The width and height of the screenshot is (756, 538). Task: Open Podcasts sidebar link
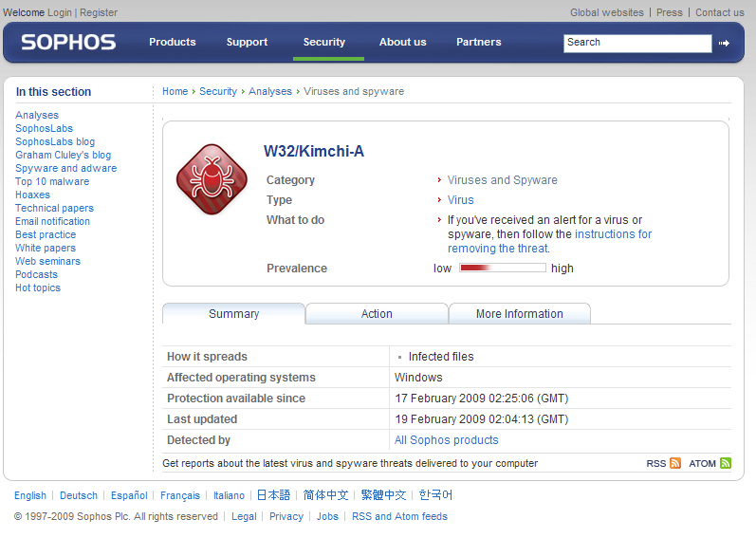pos(36,274)
